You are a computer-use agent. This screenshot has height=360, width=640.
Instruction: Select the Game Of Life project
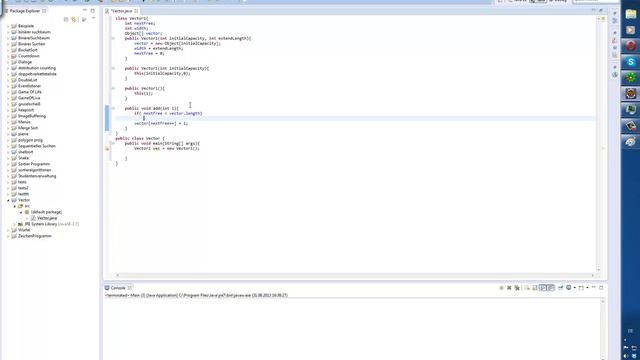[29, 92]
